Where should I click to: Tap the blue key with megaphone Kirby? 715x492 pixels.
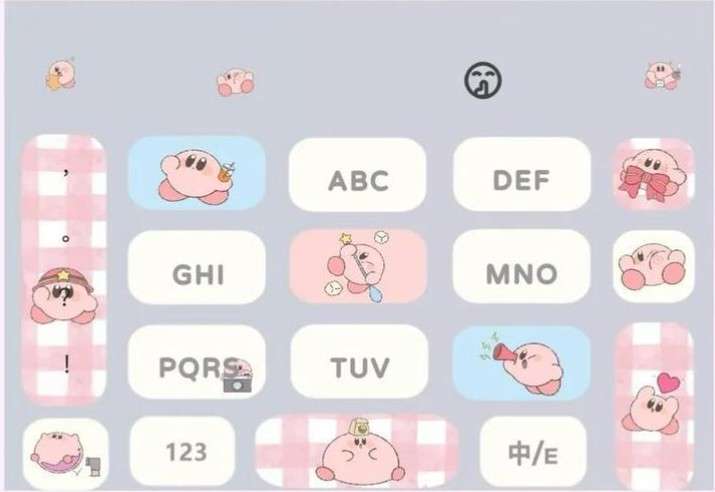pos(522,363)
